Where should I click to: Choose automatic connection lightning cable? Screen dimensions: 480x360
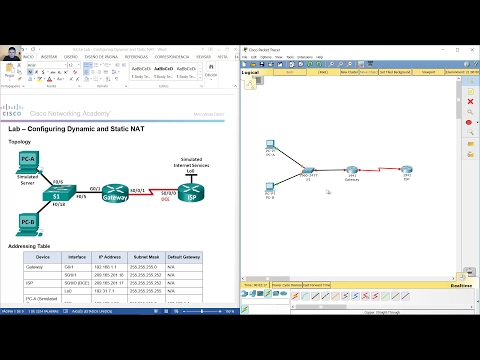click(295, 296)
